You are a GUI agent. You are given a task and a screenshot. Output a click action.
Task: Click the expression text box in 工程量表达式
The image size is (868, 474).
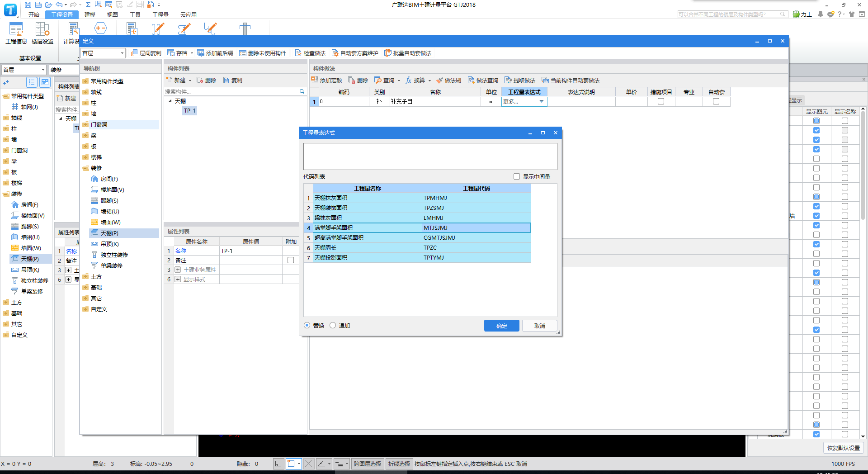430,156
